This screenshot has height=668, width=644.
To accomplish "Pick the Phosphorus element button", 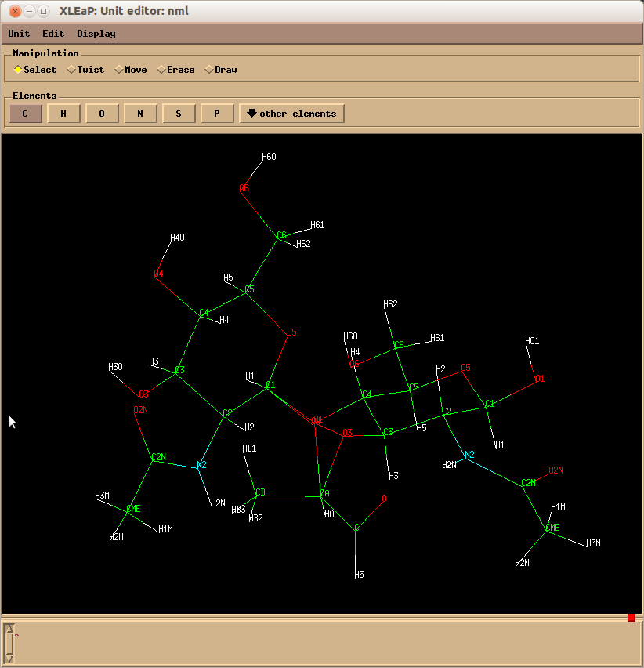I will pyautogui.click(x=217, y=114).
